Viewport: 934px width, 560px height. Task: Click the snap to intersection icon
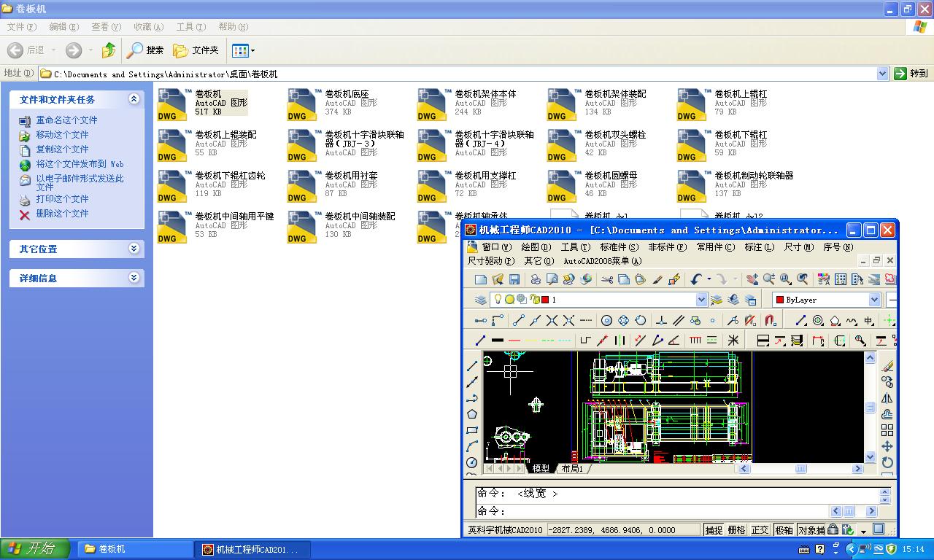pyautogui.click(x=552, y=320)
